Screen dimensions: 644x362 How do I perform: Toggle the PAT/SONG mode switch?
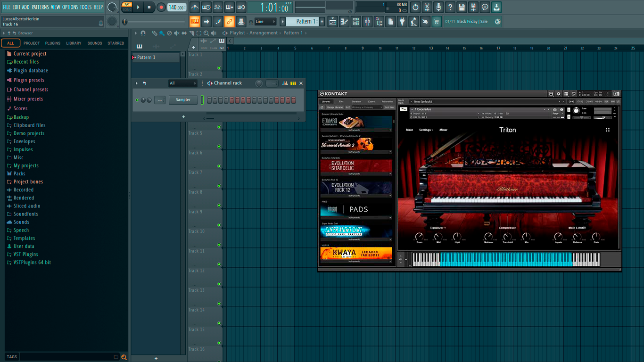127,7
